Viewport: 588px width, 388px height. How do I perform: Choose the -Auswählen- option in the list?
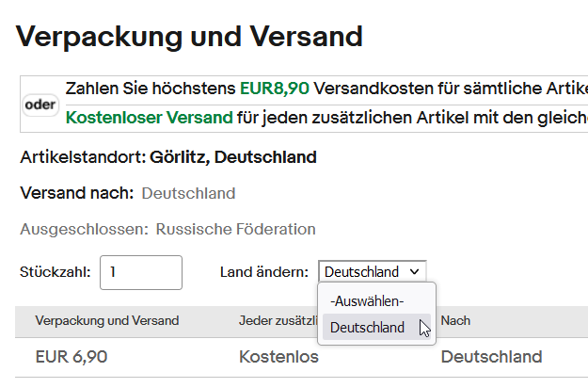pyautogui.click(x=367, y=301)
